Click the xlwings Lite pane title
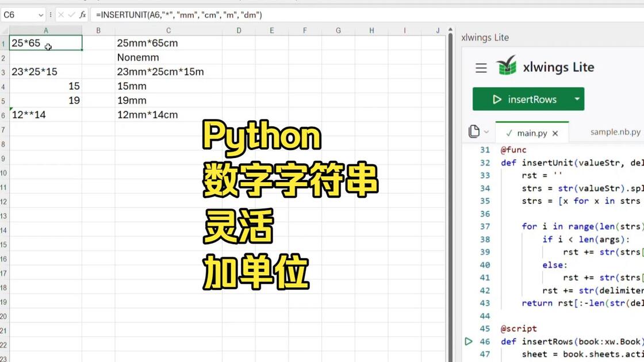This screenshot has width=644, height=362. coord(485,38)
